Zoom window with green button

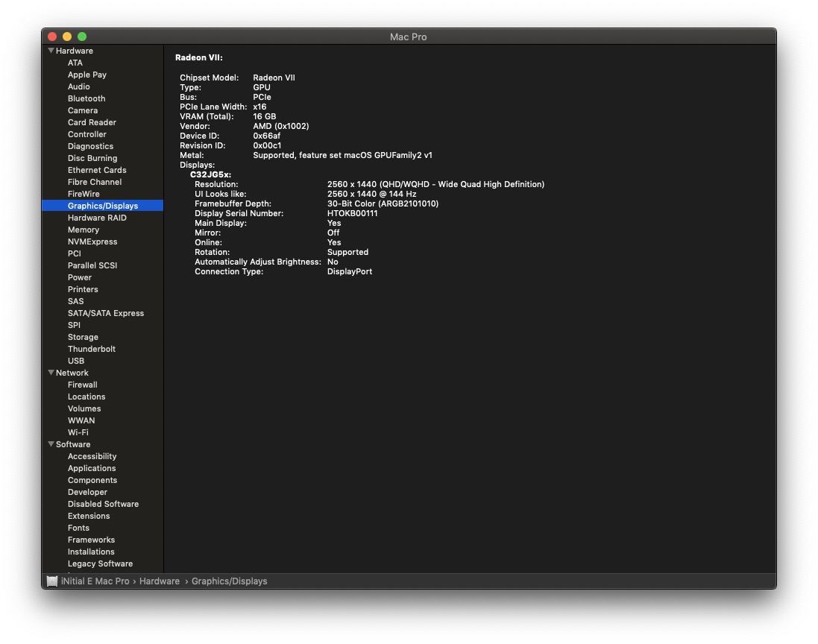(82, 37)
